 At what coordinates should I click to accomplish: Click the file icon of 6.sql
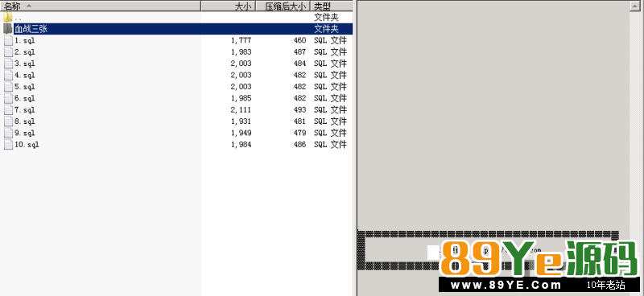coord(8,98)
